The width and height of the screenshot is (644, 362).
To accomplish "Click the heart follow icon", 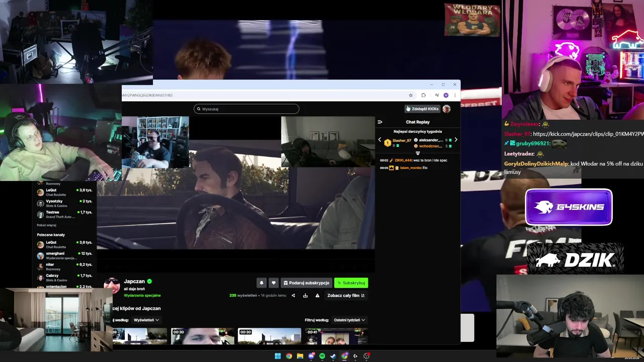I will click(x=273, y=283).
